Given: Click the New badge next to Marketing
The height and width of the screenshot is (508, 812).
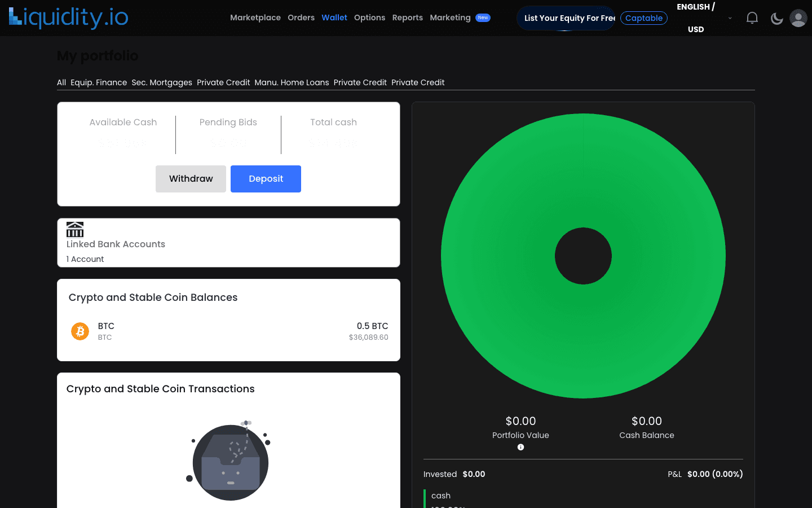Looking at the screenshot, I should pos(483,17).
